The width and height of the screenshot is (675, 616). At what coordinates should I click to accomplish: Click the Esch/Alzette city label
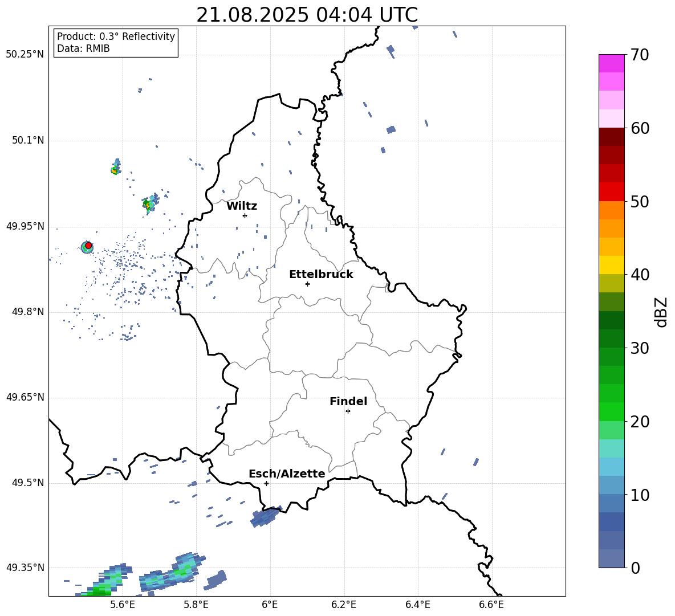[x=287, y=474]
